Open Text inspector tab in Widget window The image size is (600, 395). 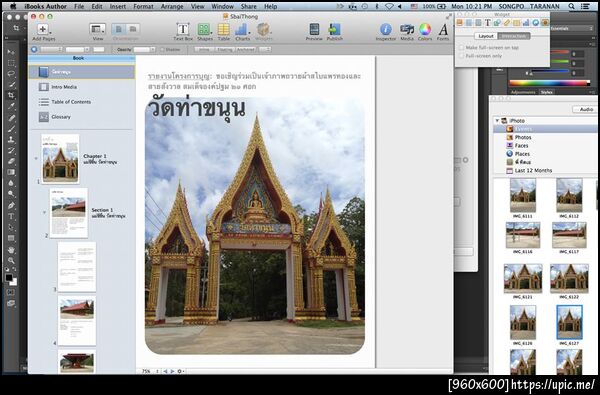(x=488, y=23)
